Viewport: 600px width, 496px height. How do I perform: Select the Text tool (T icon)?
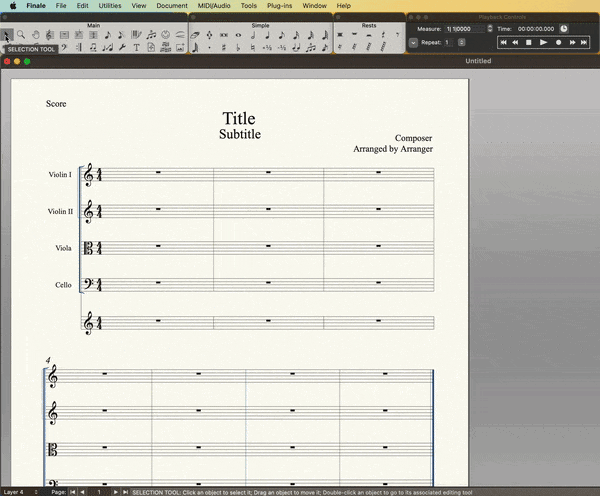[x=136, y=47]
